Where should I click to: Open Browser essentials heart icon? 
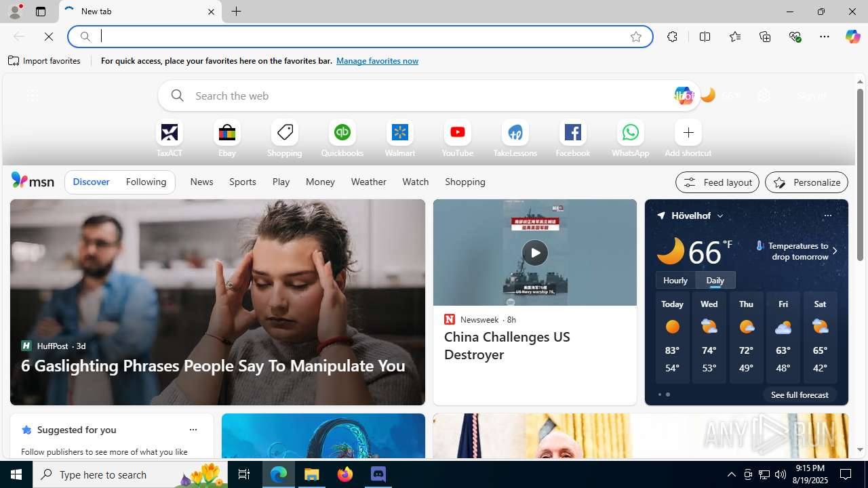[795, 37]
